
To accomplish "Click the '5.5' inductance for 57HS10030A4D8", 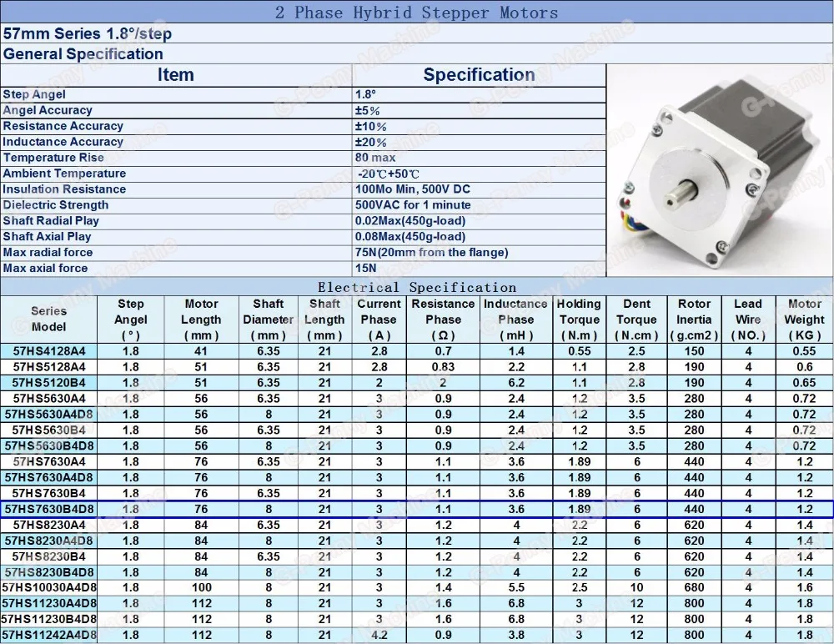I will [516, 587].
